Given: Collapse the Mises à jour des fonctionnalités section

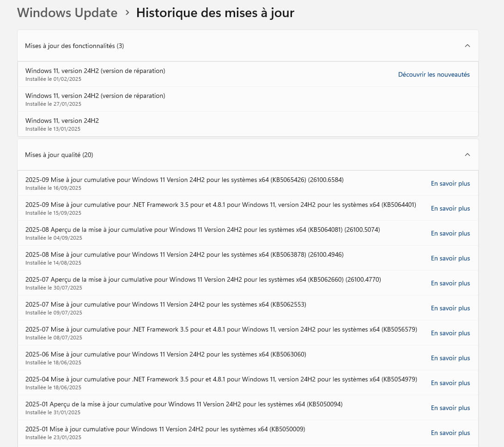Looking at the screenshot, I should point(468,46).
